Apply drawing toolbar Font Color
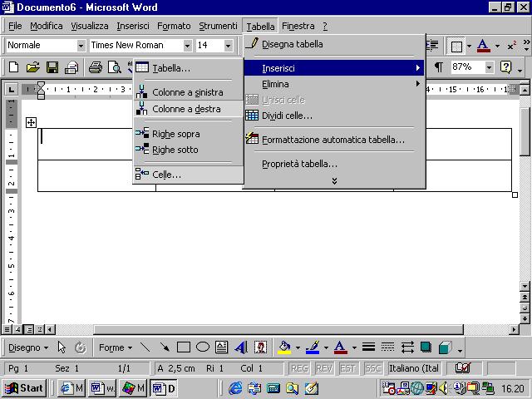 click(341, 347)
